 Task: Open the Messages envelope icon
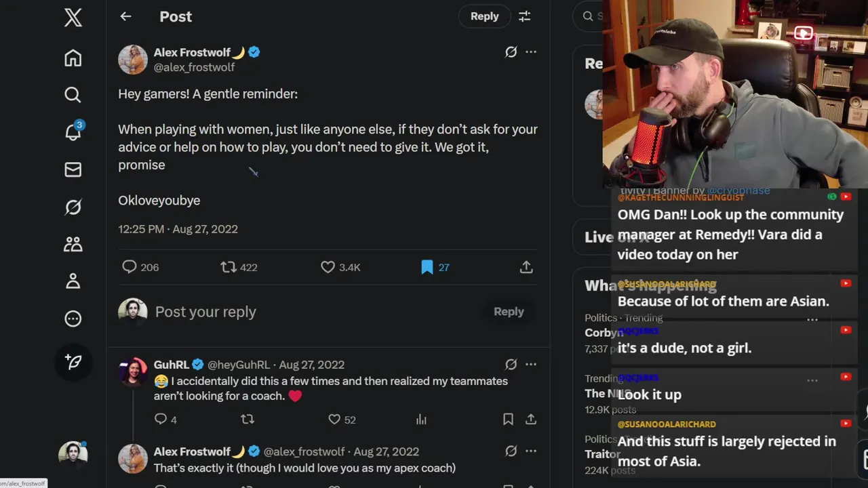coord(73,169)
